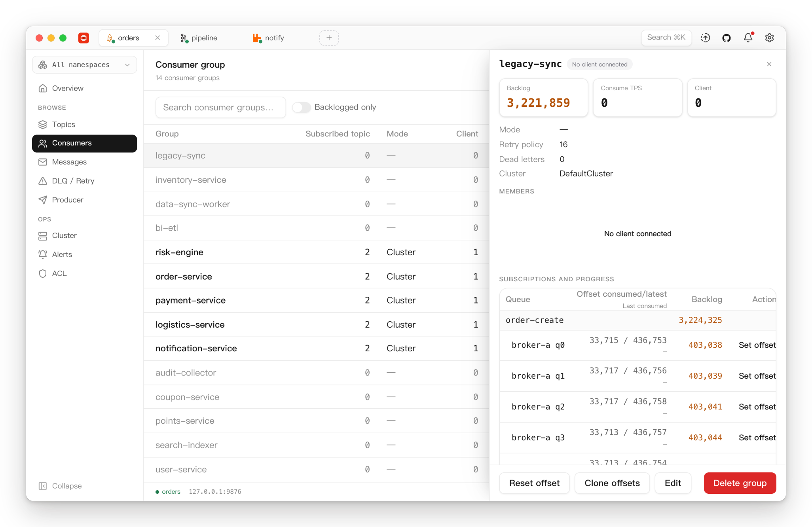The image size is (812, 527).
Task: Select the points-service group row
Action: coord(316,421)
